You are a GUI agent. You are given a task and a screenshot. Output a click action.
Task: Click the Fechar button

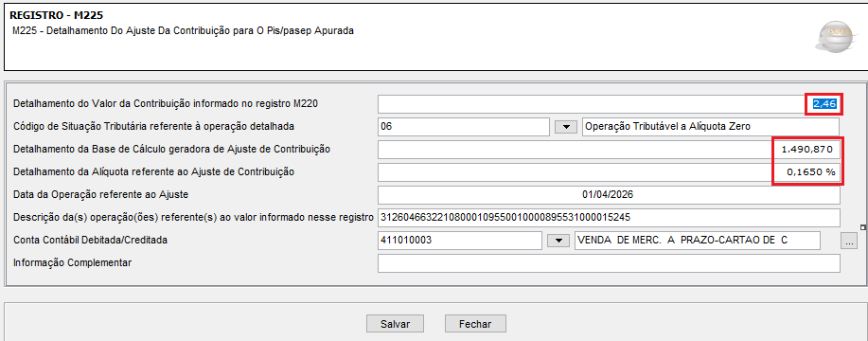(x=475, y=323)
